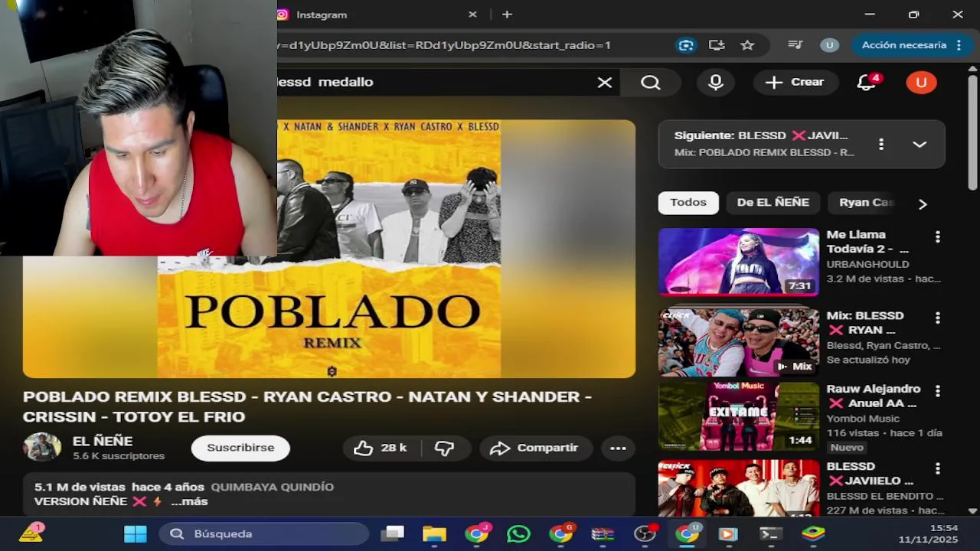
Task: Open more actions ellipsis under video
Action: click(618, 448)
